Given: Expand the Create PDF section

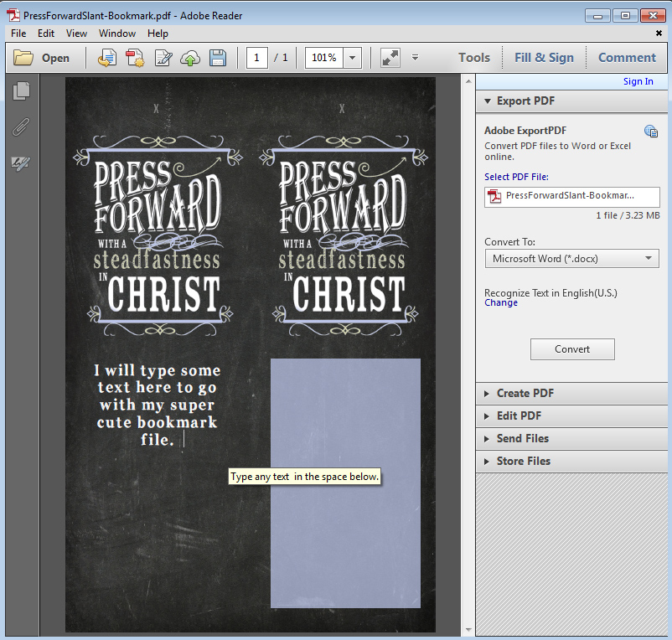Looking at the screenshot, I should tap(525, 393).
